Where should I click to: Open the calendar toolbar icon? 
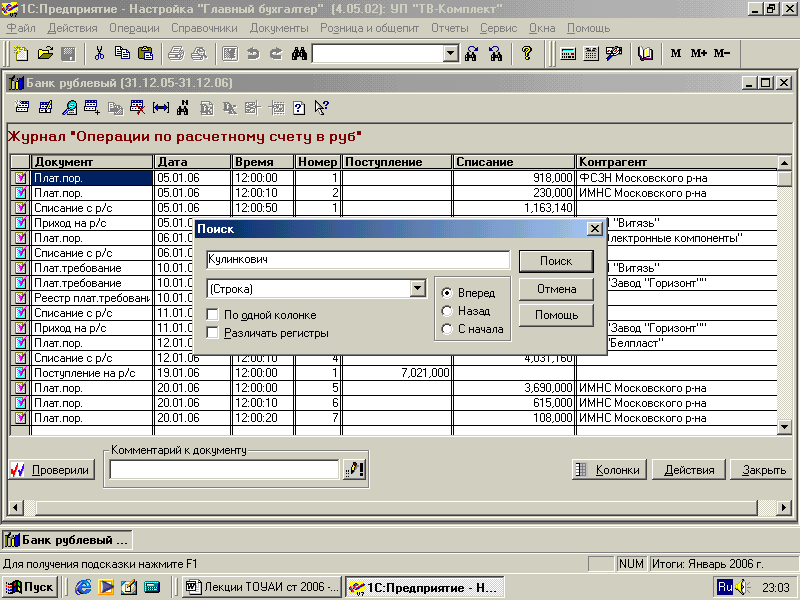[x=591, y=53]
